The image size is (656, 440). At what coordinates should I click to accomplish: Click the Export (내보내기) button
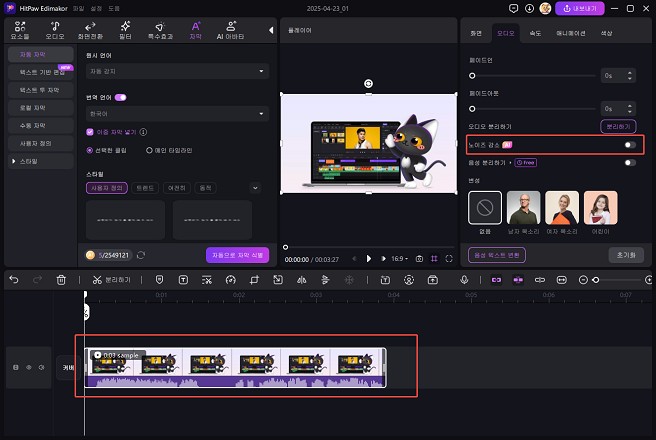click(x=579, y=8)
